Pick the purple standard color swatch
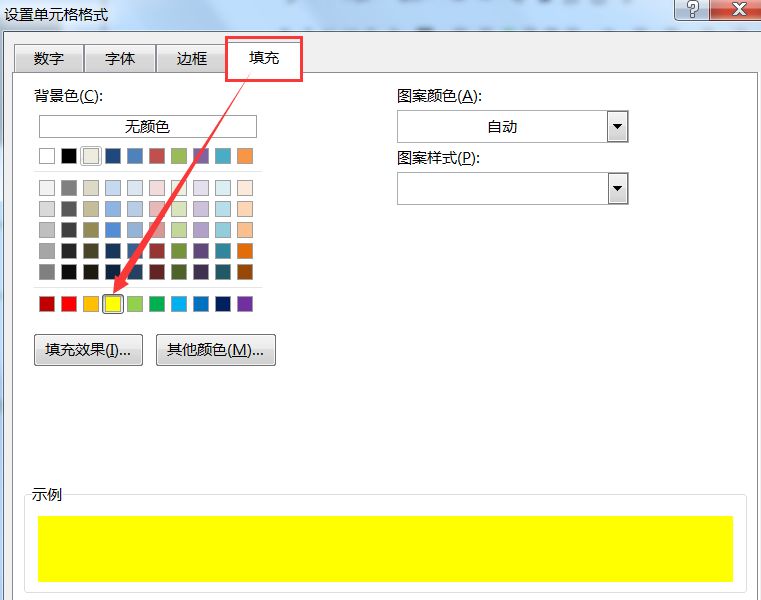Screen dimensions: 761x600 tap(245, 304)
